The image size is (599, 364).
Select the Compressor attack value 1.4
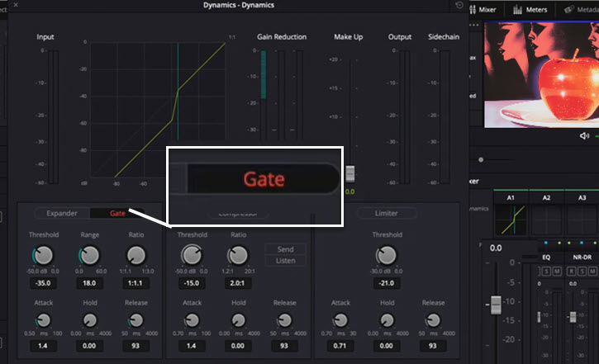click(192, 346)
